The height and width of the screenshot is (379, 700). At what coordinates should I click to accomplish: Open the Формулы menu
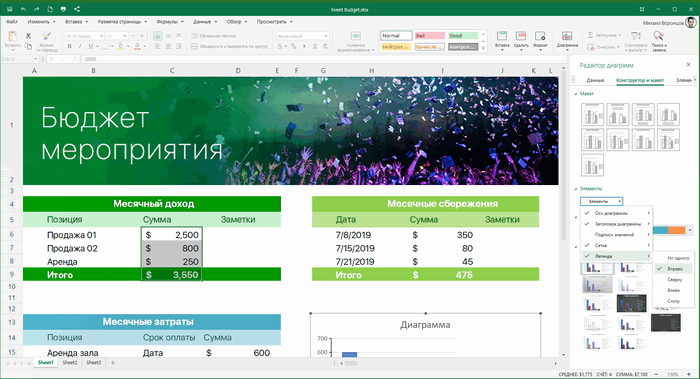[x=170, y=21]
